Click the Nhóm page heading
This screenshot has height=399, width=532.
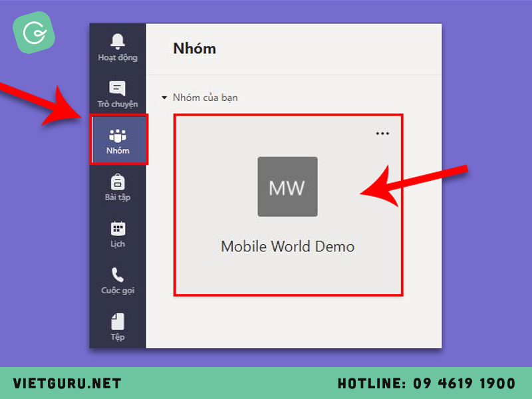194,49
